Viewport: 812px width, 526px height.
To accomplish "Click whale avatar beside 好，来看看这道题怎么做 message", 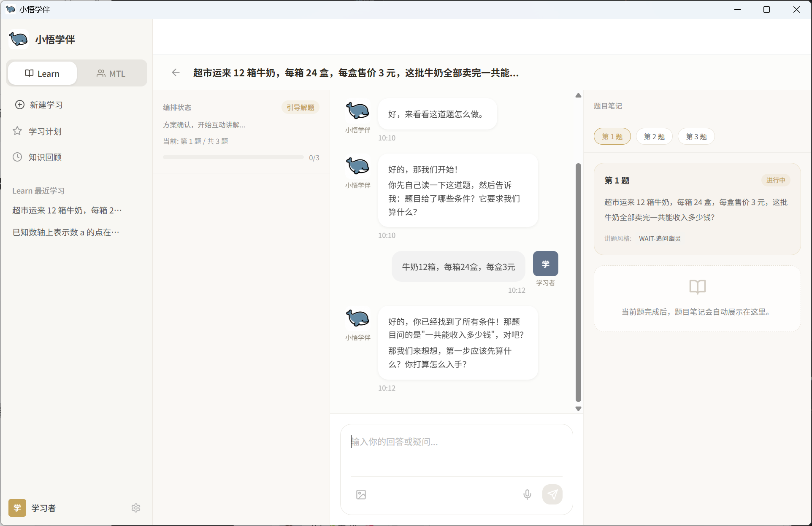I will point(358,111).
